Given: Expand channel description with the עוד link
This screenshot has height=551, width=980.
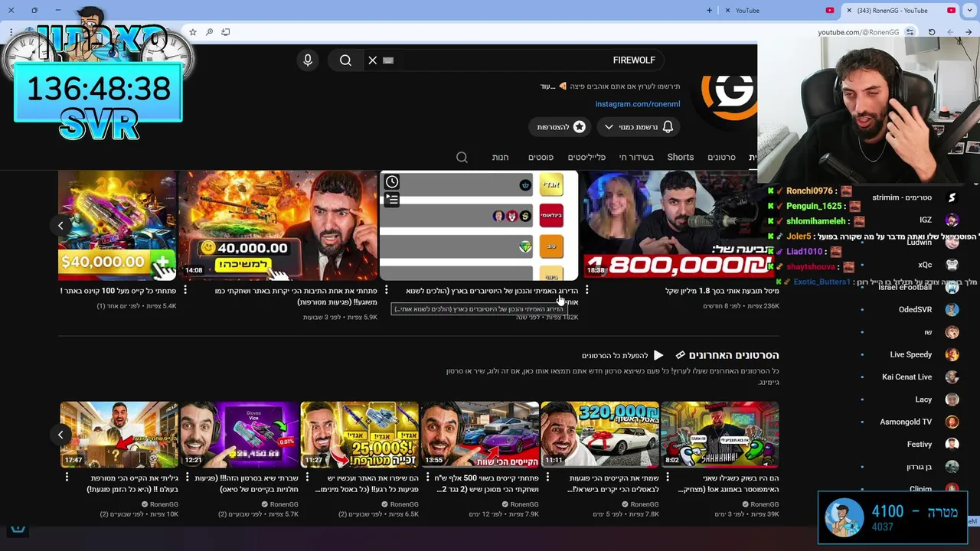Looking at the screenshot, I should point(547,86).
